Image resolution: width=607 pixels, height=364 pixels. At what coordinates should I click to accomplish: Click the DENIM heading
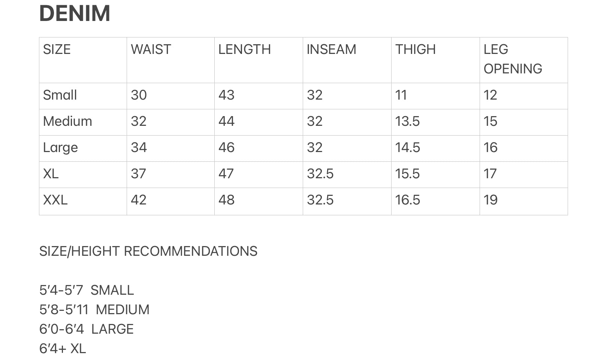[x=75, y=13]
